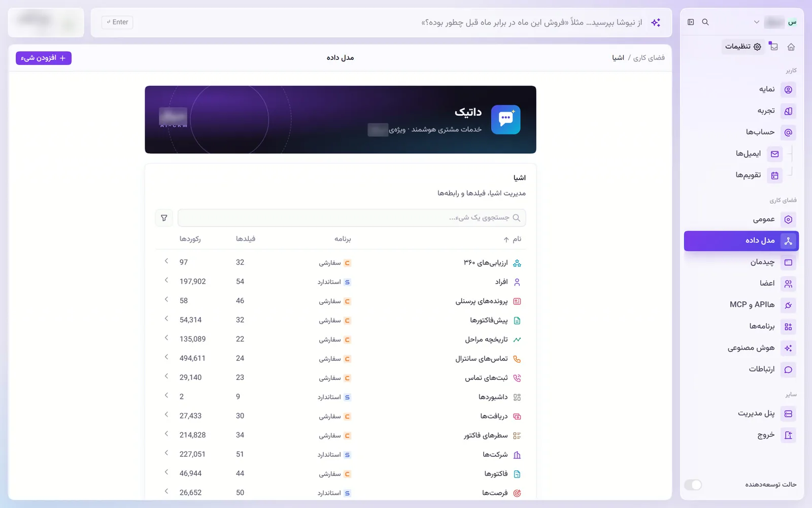The height and width of the screenshot is (508, 812).
Task: Collapse sidebar using the panel layout icon
Action: [x=691, y=22]
